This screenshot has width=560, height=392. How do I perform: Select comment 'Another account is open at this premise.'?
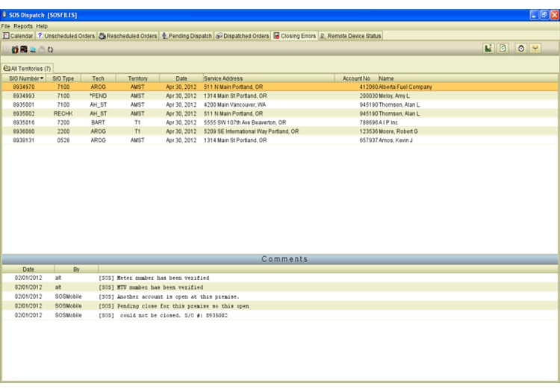point(280,296)
